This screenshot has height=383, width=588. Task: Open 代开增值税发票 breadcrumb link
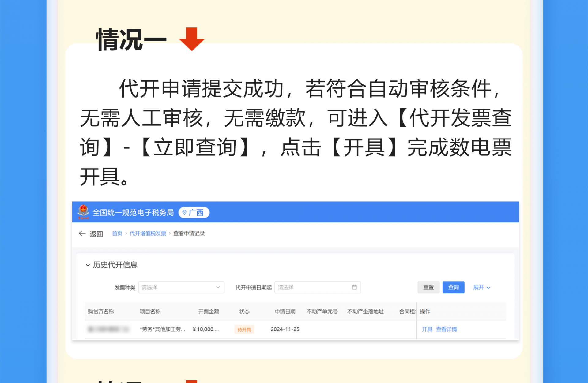click(x=148, y=233)
